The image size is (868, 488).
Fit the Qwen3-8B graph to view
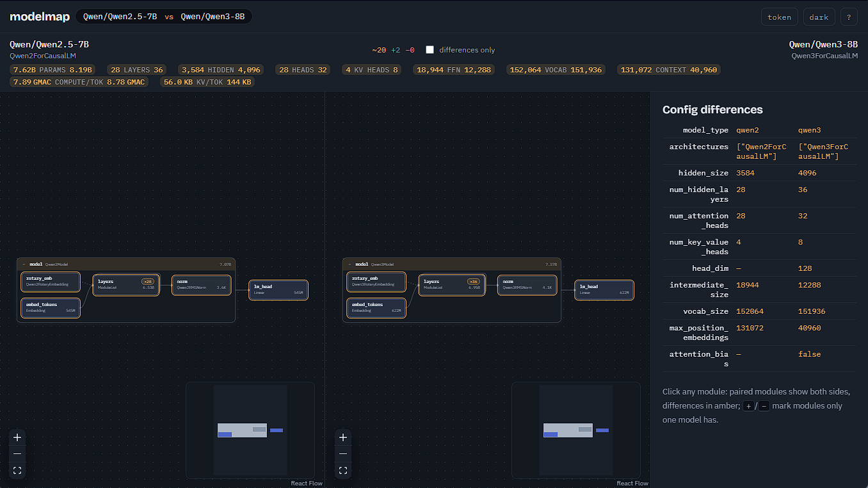pyautogui.click(x=343, y=471)
